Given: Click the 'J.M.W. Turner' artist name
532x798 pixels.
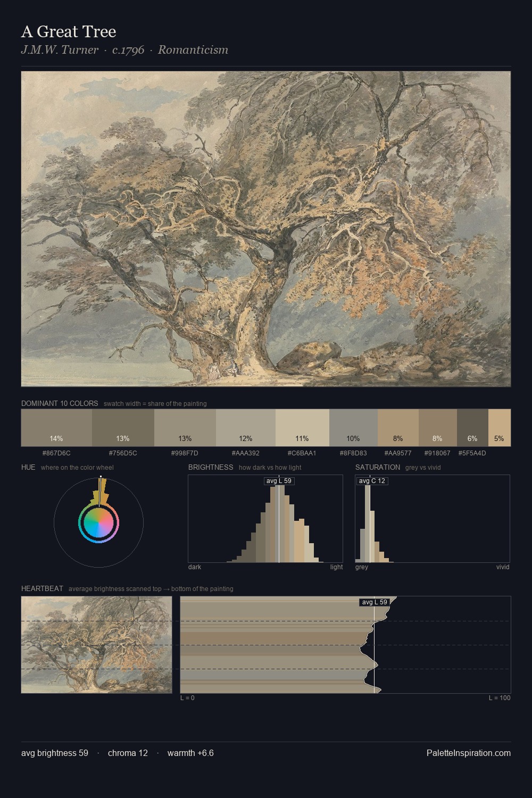Looking at the screenshot, I should [60, 50].
